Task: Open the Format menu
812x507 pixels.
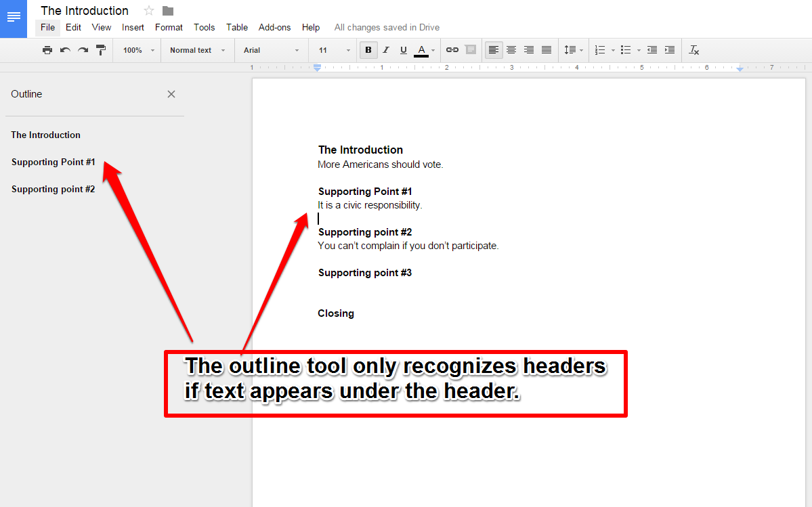Action: click(x=168, y=27)
